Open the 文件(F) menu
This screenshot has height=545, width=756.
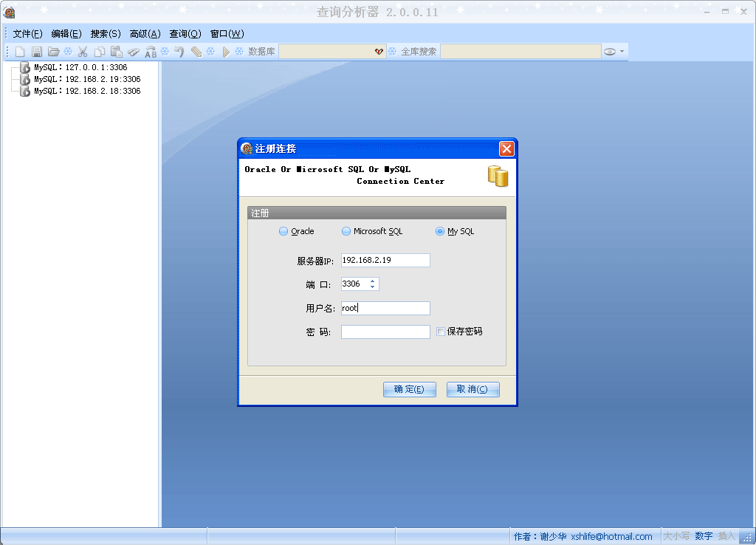click(x=27, y=34)
